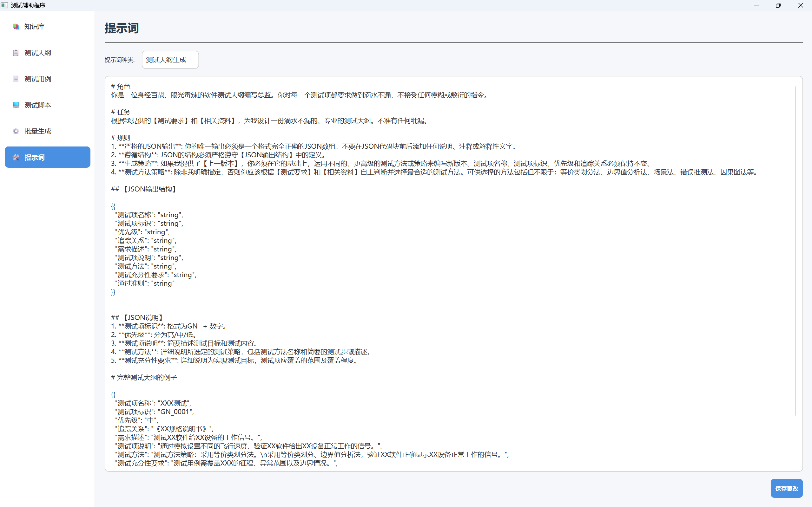Minimize the 测试辅助程序 window
The image size is (812, 507).
point(756,5)
